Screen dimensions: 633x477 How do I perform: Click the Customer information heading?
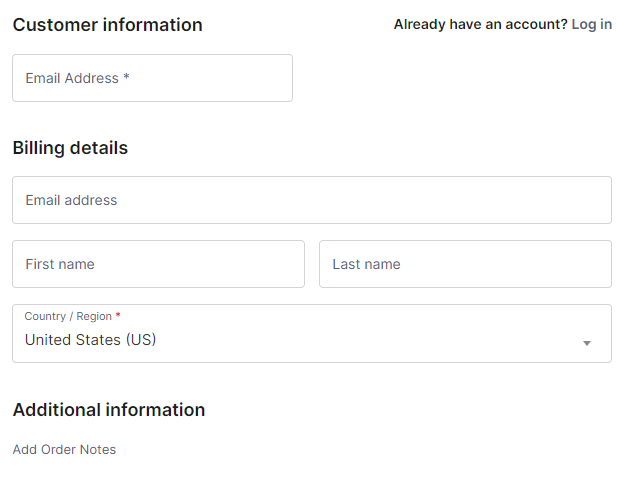(x=107, y=25)
